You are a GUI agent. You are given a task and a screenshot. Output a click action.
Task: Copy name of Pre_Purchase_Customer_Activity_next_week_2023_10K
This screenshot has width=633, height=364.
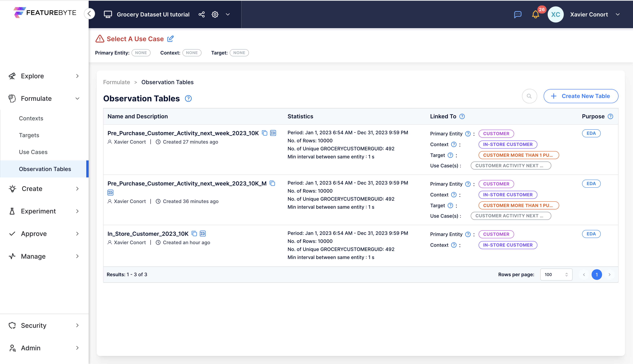tap(264, 133)
